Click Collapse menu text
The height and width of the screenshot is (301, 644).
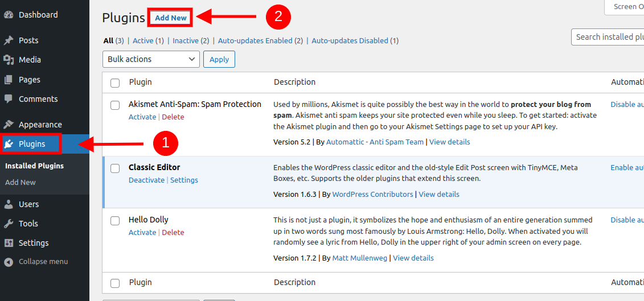tap(43, 262)
